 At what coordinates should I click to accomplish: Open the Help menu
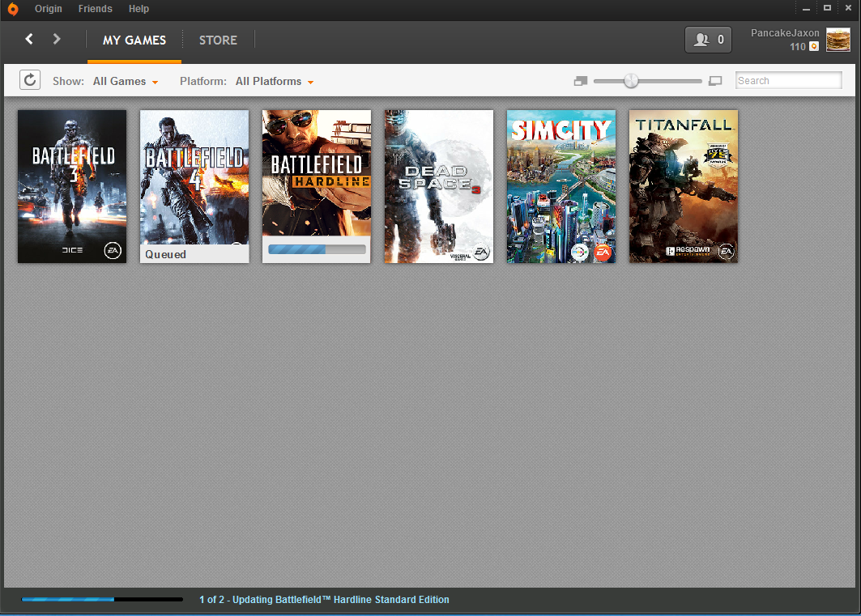click(139, 9)
